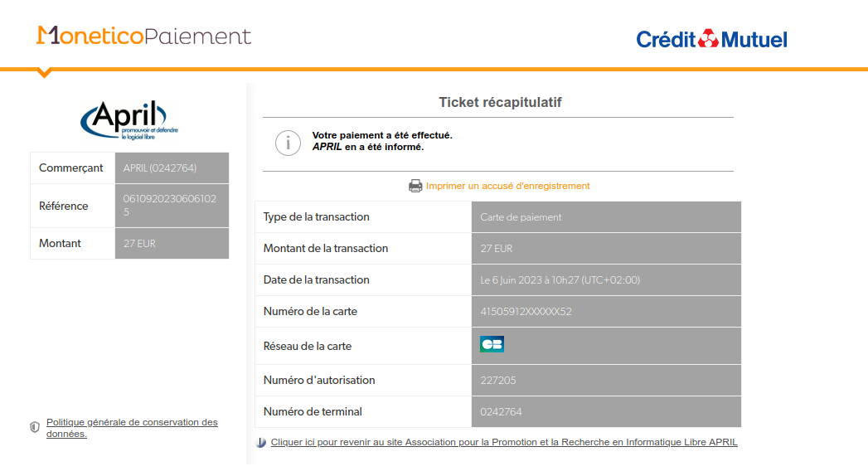Open Imprimer un accusé d'enregistrement link
868x476 pixels.
pyautogui.click(x=507, y=186)
